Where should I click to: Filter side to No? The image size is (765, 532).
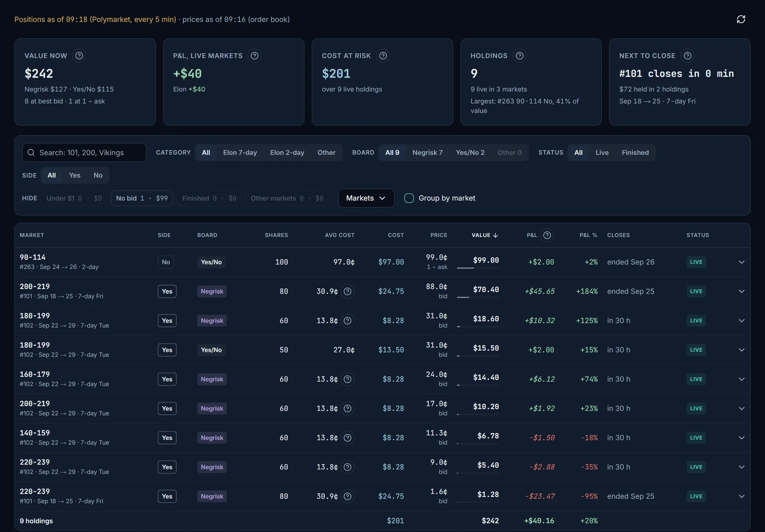click(98, 175)
